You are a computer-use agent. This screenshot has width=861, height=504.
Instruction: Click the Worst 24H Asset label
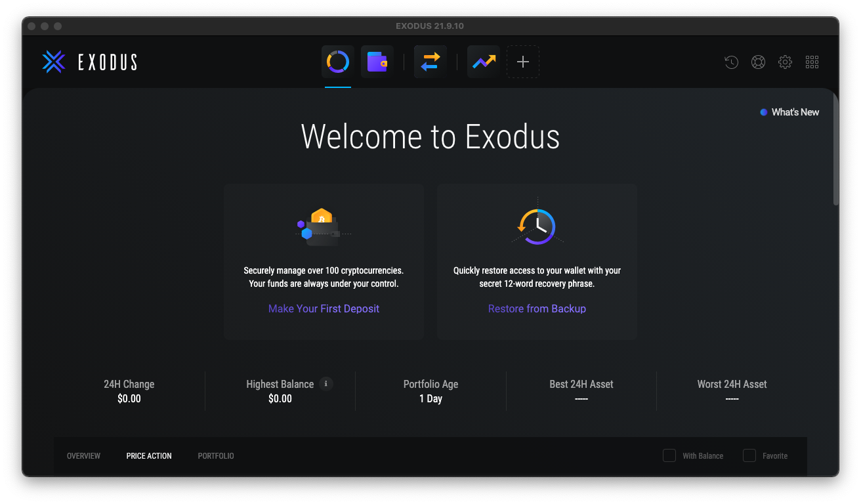[732, 384]
